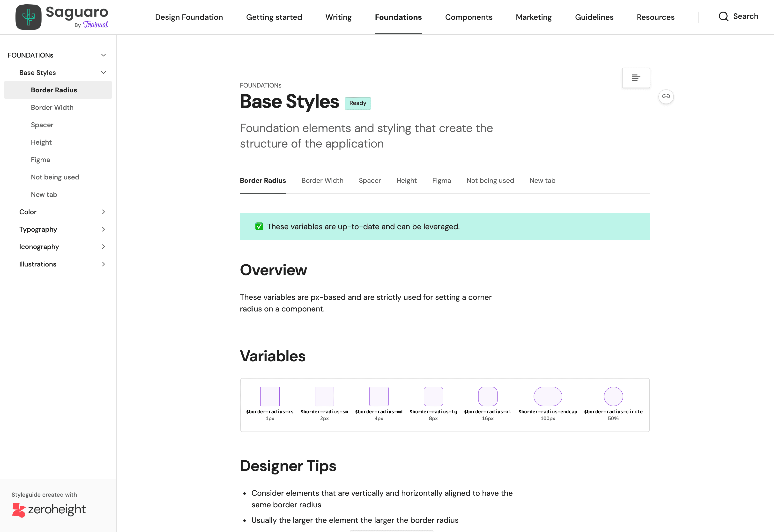Image resolution: width=774 pixels, height=532 pixels.
Task: Open the Typography section label in sidebar
Action: tap(38, 229)
